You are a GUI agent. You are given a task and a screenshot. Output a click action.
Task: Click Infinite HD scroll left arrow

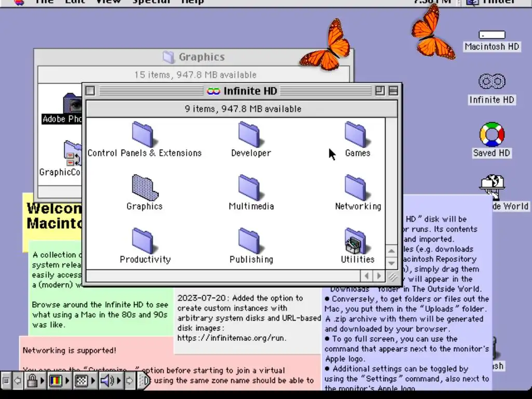coord(366,276)
